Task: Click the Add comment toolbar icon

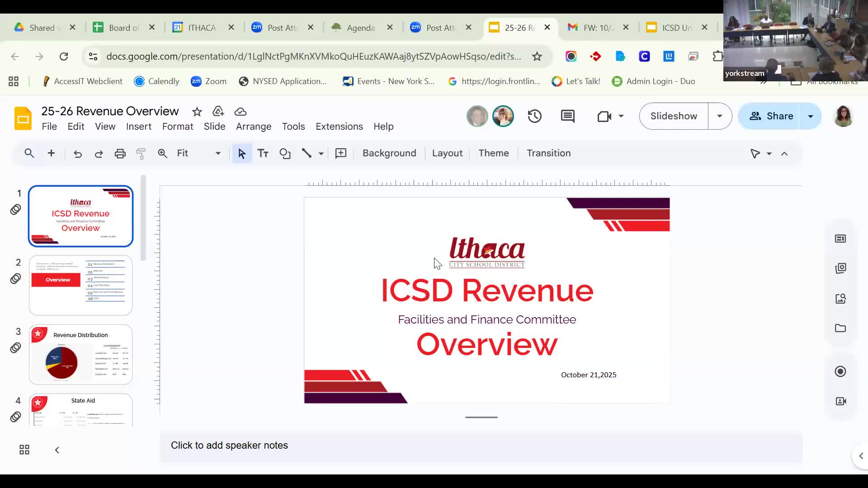Action: coord(341,154)
